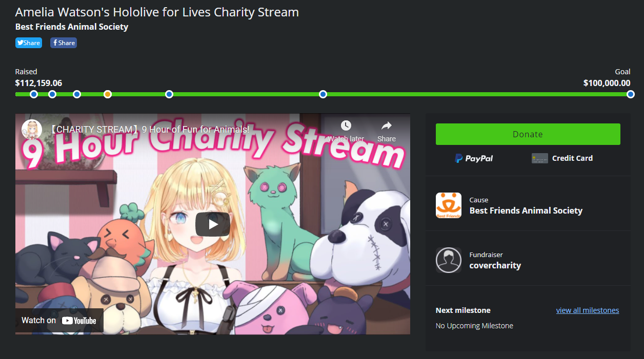Click the Watch later clock icon
Image resolution: width=644 pixels, height=359 pixels.
pos(346,125)
